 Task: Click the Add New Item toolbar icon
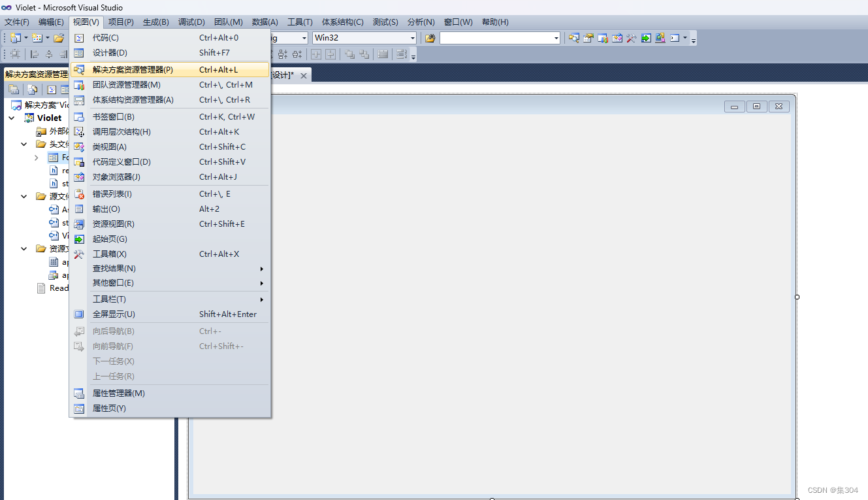pos(37,38)
